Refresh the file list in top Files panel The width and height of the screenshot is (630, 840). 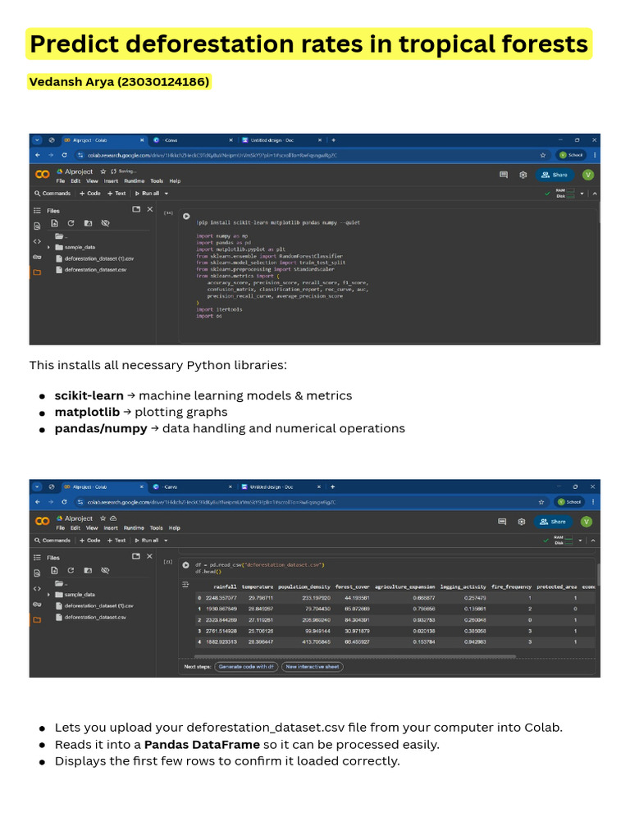click(71, 223)
